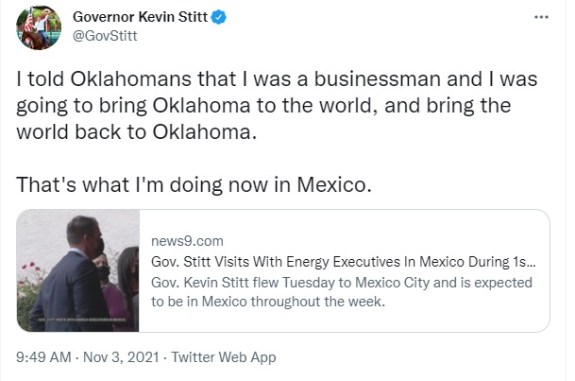The width and height of the screenshot is (575, 381).
Task: Open Governor Kevin Stitt's profile picture
Action: click(39, 28)
